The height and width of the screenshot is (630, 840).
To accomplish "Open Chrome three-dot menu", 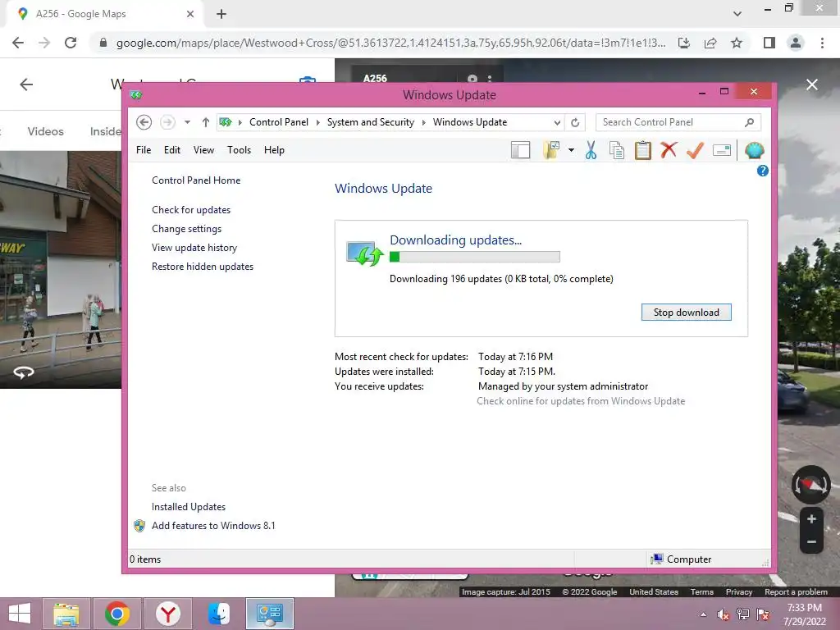I will tap(822, 43).
